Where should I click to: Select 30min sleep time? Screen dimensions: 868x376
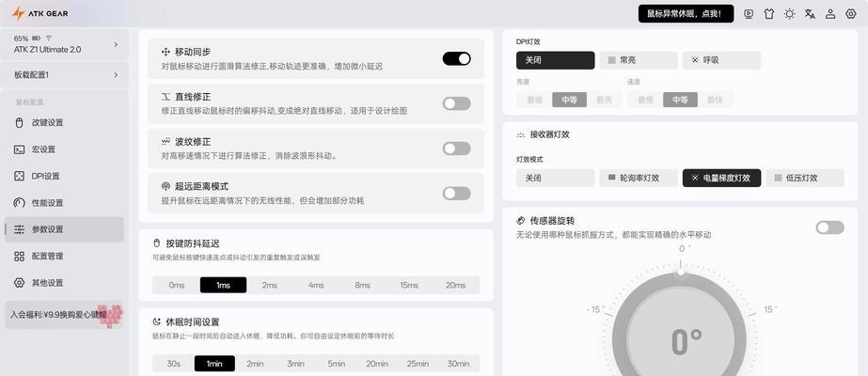point(458,363)
